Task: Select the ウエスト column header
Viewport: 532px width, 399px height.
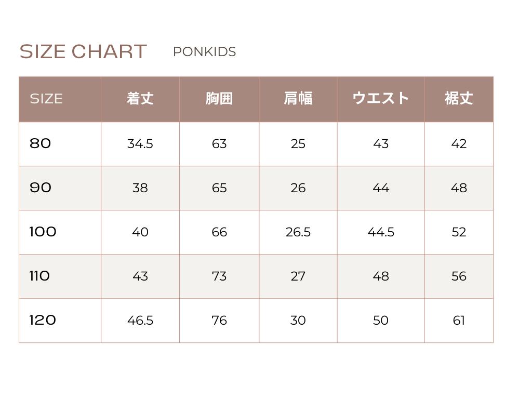Action: [x=381, y=99]
